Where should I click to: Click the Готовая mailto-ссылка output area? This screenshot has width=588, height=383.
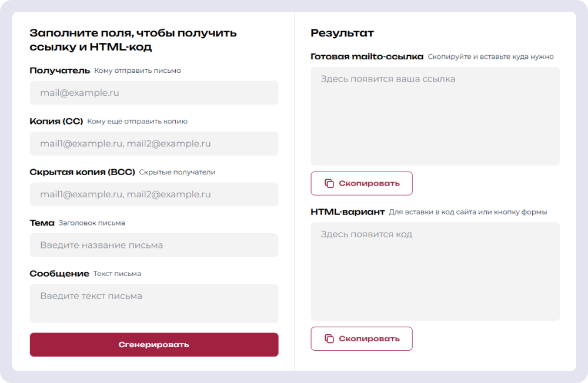pos(435,116)
